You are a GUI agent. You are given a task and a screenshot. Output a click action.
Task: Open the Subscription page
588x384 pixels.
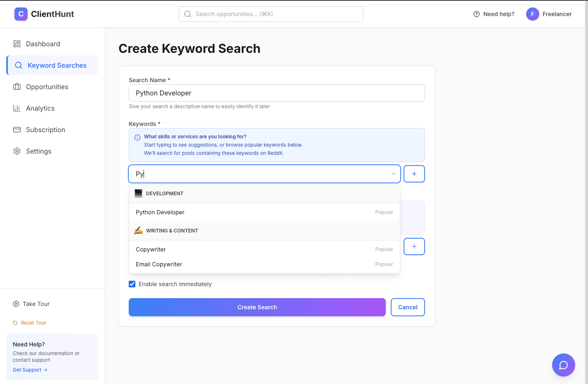(x=45, y=130)
